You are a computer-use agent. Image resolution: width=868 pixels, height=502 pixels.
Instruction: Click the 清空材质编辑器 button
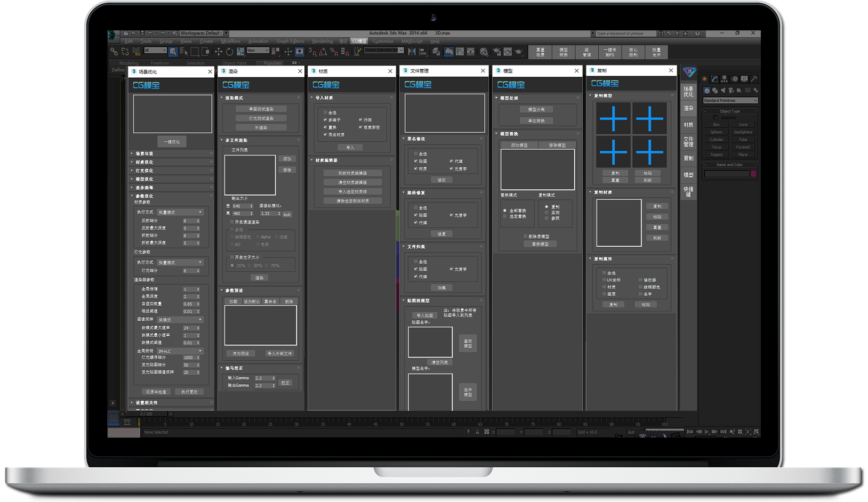tap(352, 182)
